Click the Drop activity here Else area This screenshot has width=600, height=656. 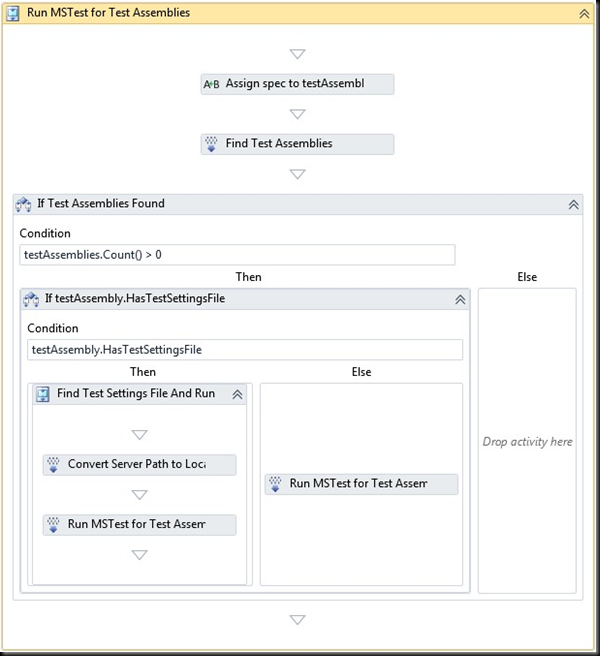pyautogui.click(x=527, y=441)
